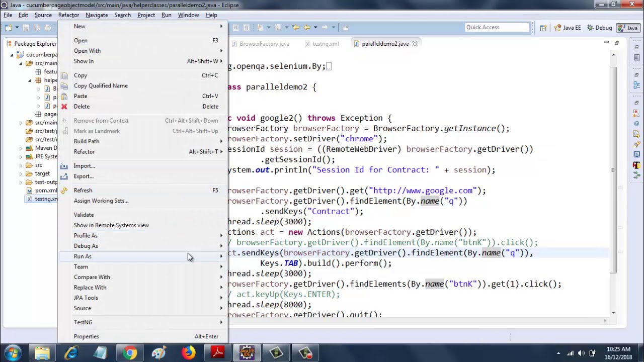Click the Last Edit Location arrow icon
The height and width of the screenshot is (362, 644).
point(295,27)
